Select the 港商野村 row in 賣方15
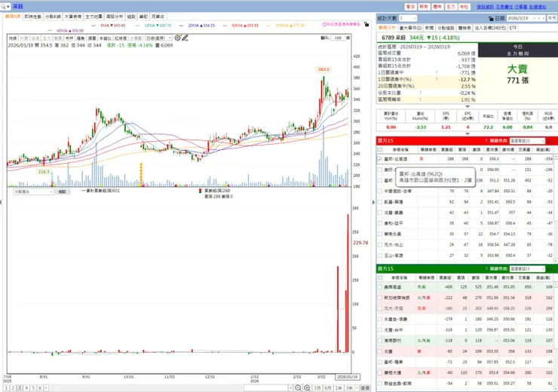 coord(465,341)
